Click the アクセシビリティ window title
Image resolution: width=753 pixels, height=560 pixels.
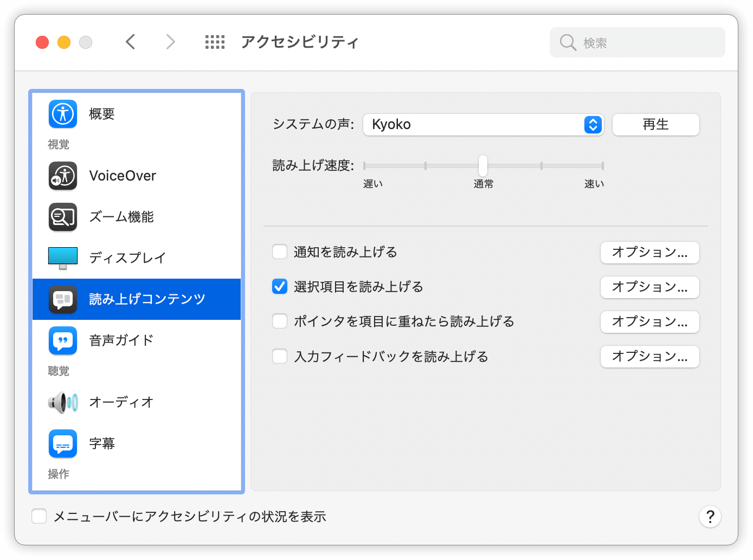pos(300,42)
